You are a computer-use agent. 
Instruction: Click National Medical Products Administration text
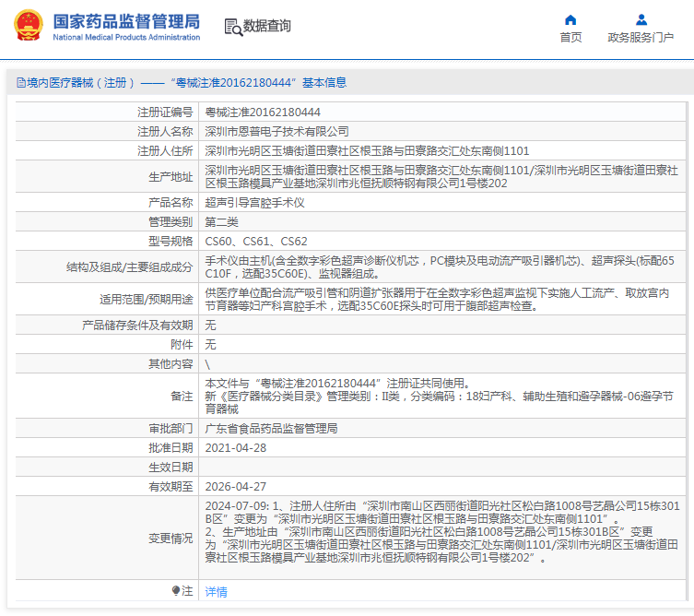[x=126, y=37]
